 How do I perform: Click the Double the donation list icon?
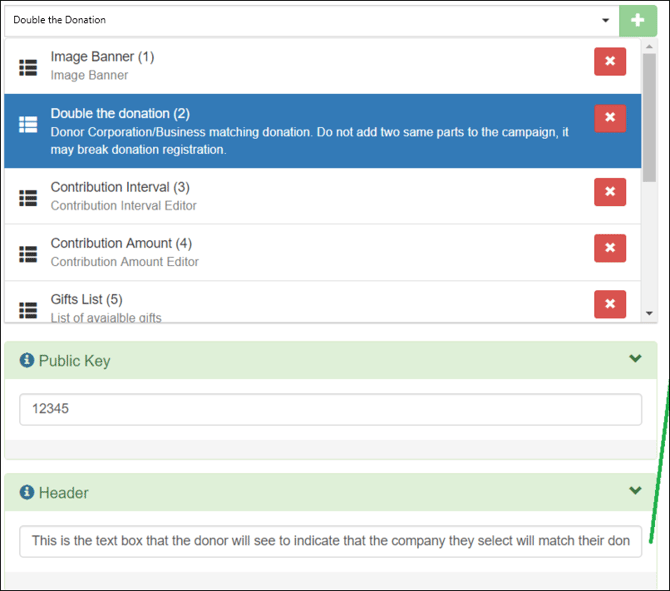[x=28, y=125]
